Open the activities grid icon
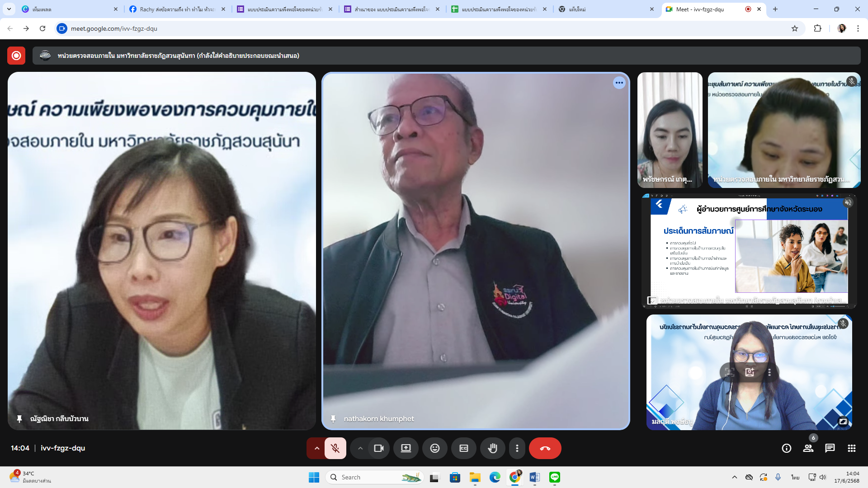Screen dimensions: 868x488 852,448
